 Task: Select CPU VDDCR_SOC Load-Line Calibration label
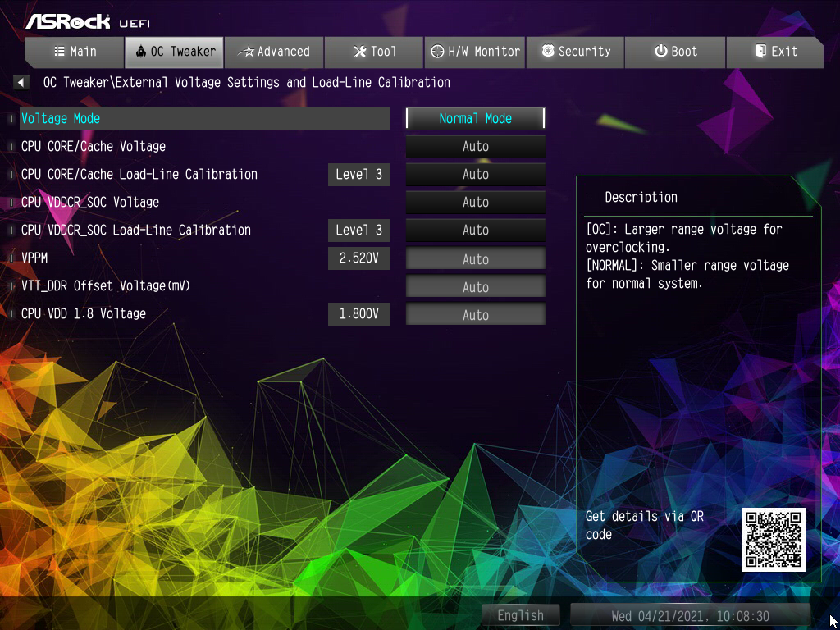coord(136,230)
